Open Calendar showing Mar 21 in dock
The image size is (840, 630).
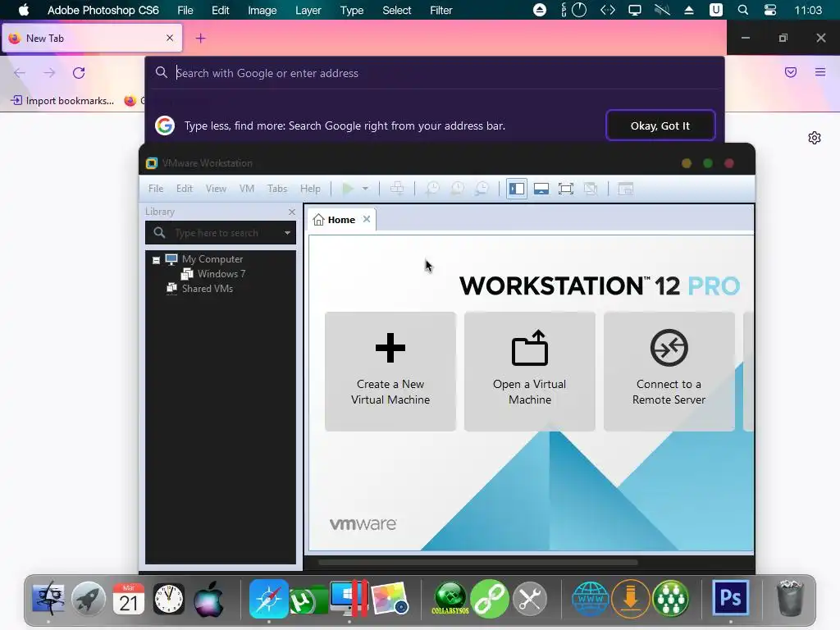[129, 598]
